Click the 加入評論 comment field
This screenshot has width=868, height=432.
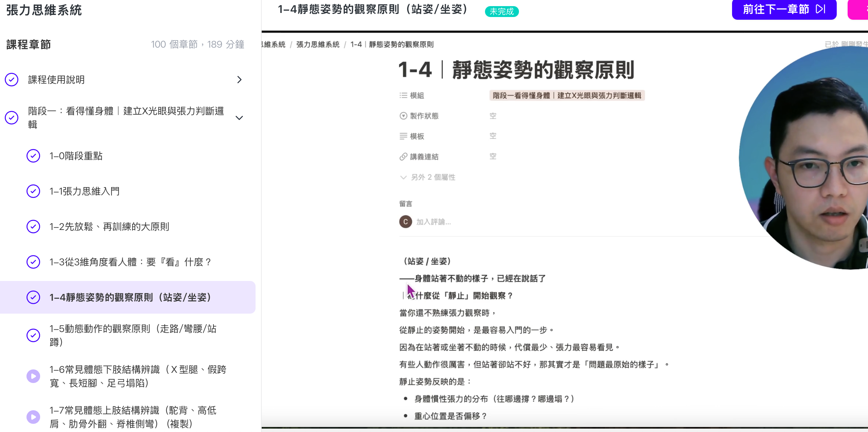[x=434, y=222]
